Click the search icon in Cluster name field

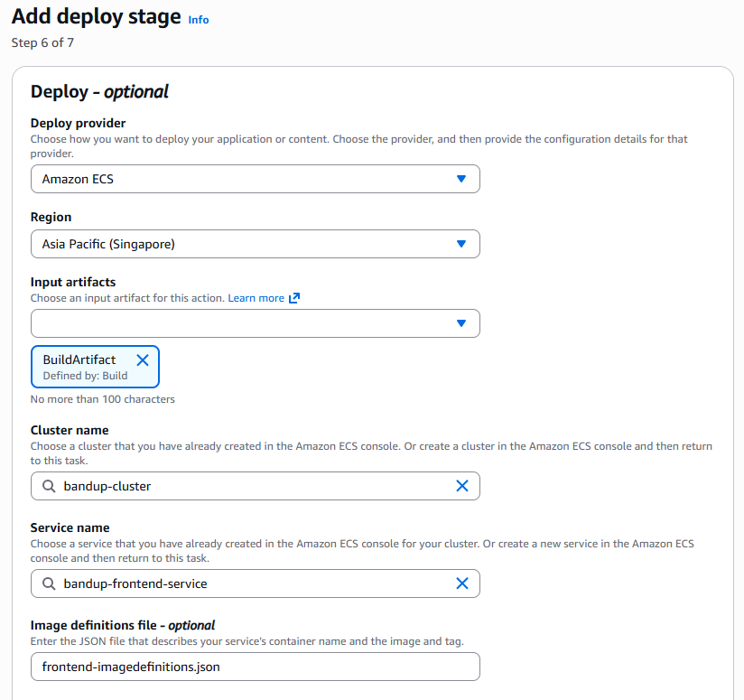tap(48, 486)
